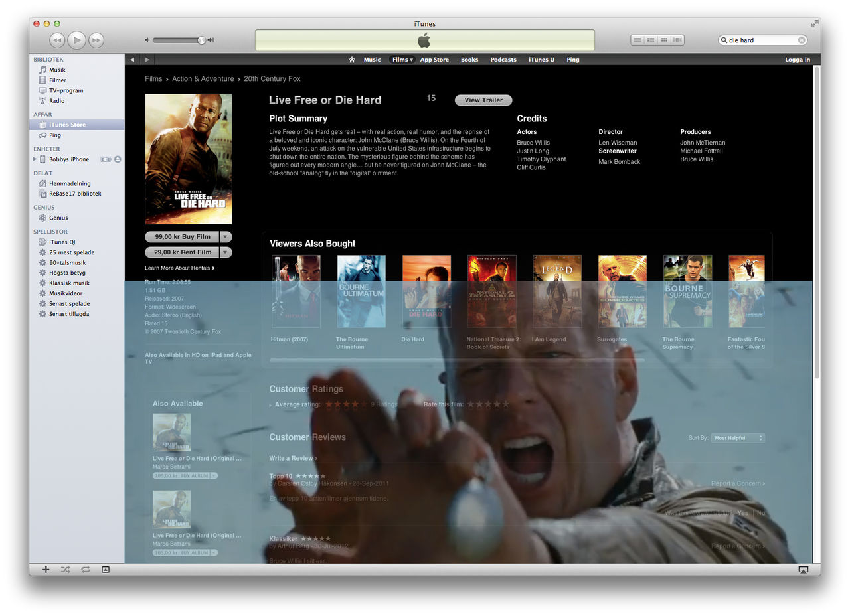Open the Buy Film dropdown arrow

click(224, 236)
